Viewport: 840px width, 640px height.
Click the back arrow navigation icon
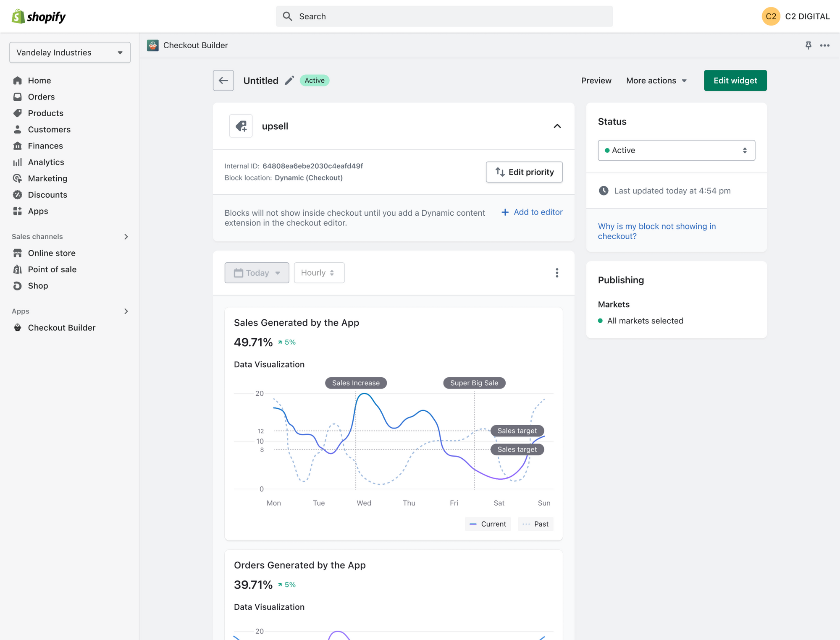coord(224,80)
